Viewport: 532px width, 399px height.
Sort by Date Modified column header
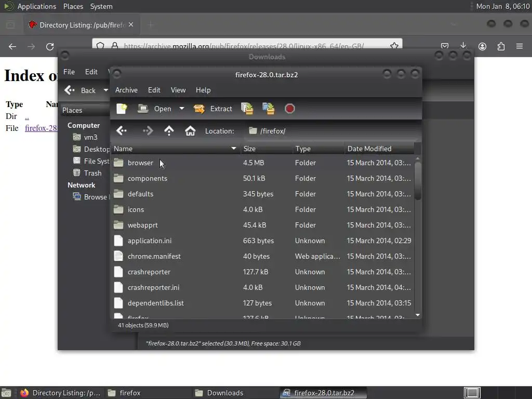379,149
